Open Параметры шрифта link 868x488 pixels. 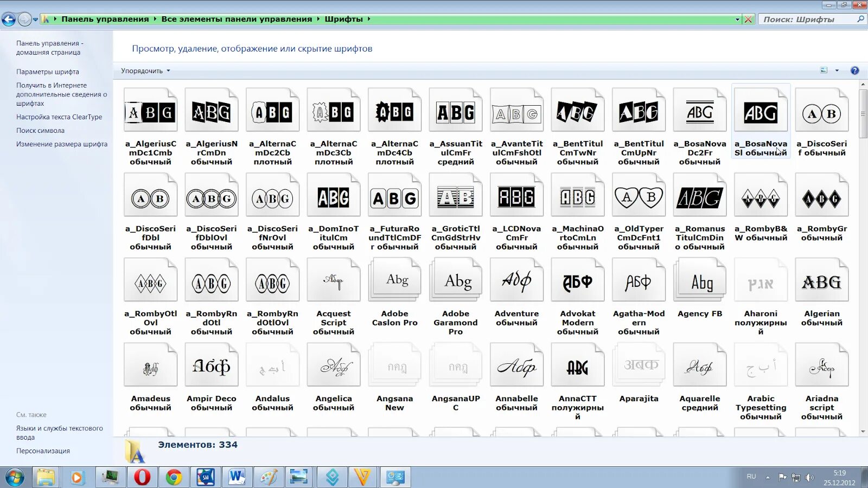click(48, 72)
